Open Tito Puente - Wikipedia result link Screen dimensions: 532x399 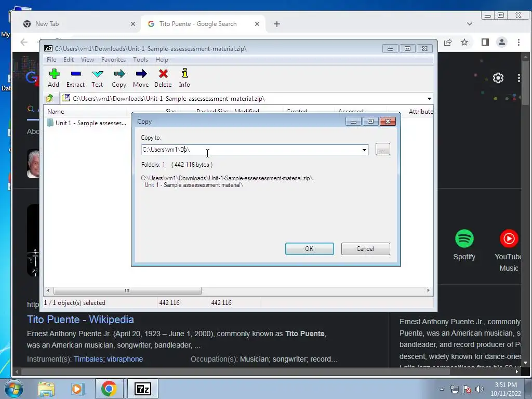81,320
